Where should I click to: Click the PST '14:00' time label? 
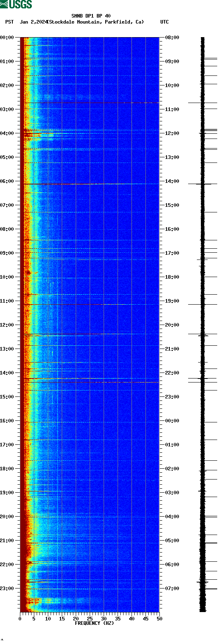[x=7, y=373]
